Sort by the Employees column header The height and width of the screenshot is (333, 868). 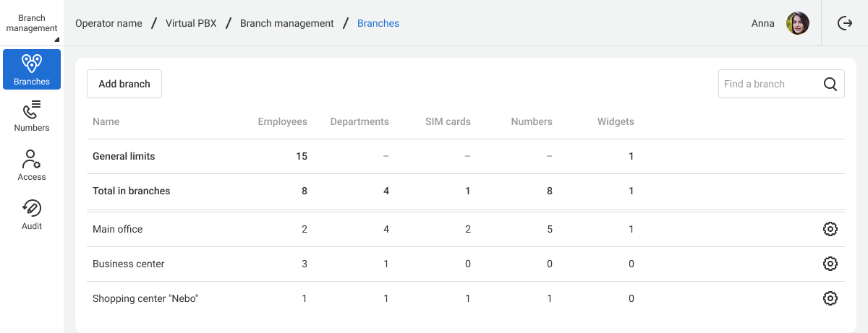coord(283,121)
